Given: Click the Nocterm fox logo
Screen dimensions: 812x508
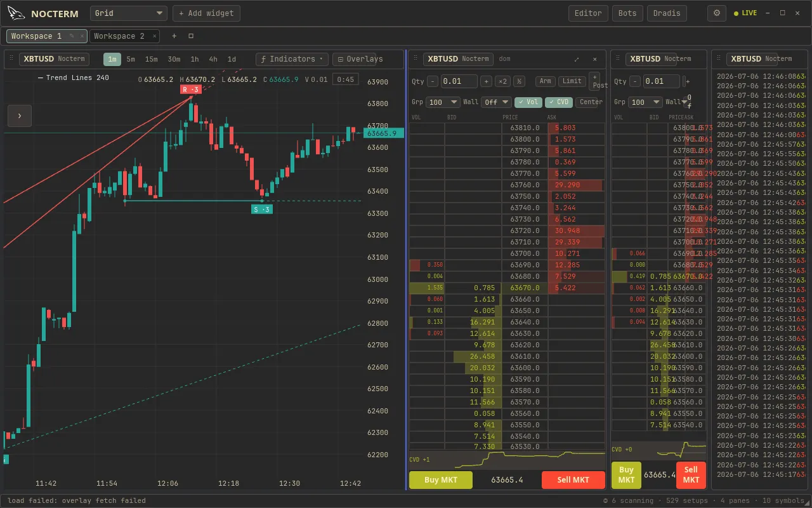Looking at the screenshot, I should 16,13.
